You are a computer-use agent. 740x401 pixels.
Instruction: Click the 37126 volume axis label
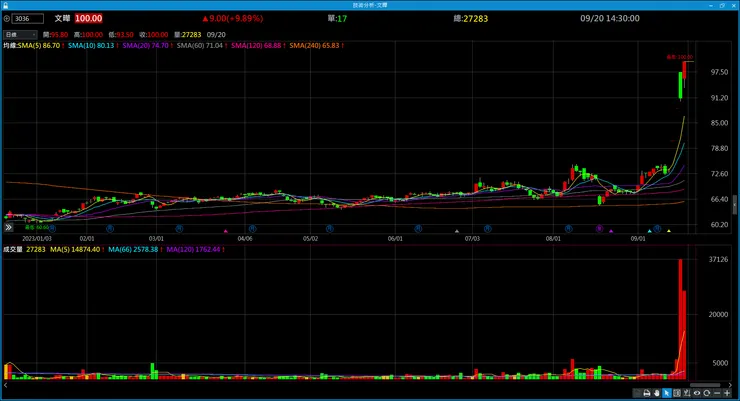pyautogui.click(x=718, y=259)
